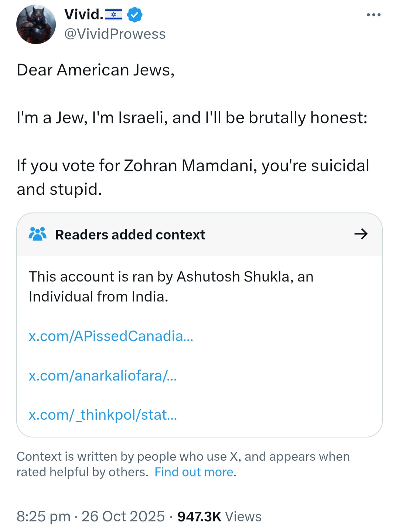Open the 947.3K Views count
Screen dimensions: 399x532
click(x=219, y=516)
